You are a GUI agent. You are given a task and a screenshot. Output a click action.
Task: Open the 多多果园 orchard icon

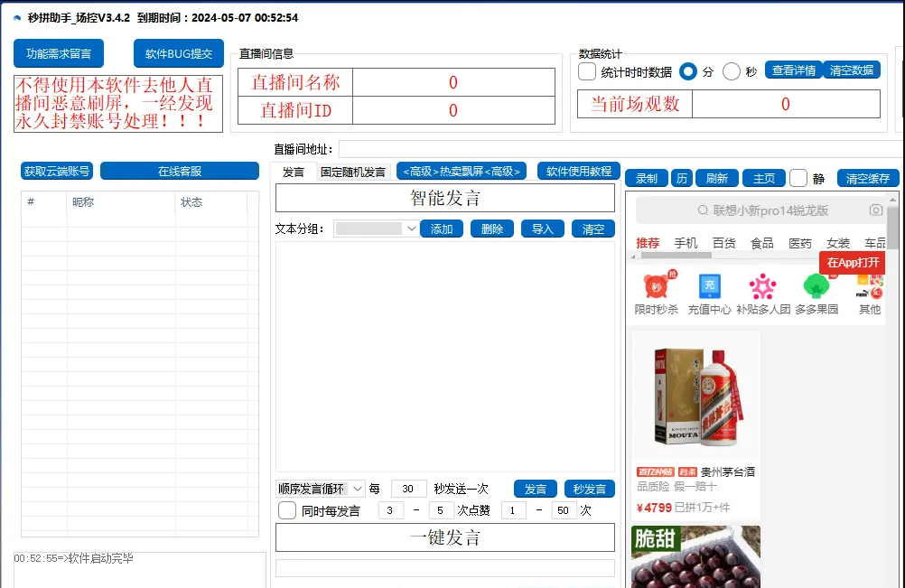[x=816, y=286]
